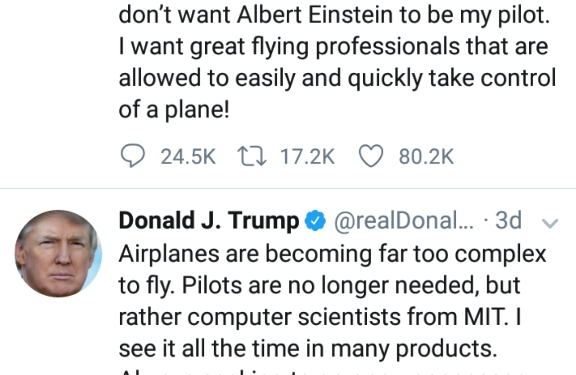Click the 24.5K reply count

tap(188, 157)
